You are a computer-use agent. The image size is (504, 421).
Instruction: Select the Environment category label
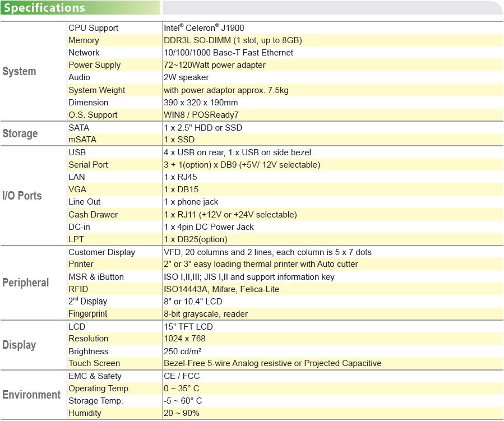pos(31,395)
